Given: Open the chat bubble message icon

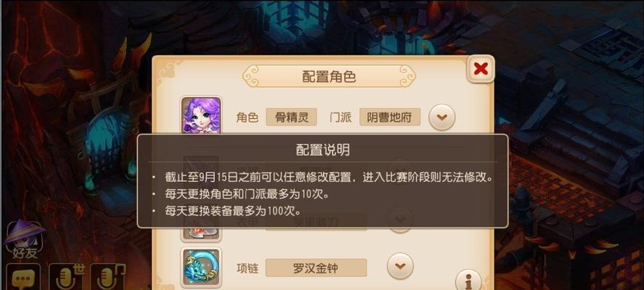Looking at the screenshot, I should click(23, 278).
